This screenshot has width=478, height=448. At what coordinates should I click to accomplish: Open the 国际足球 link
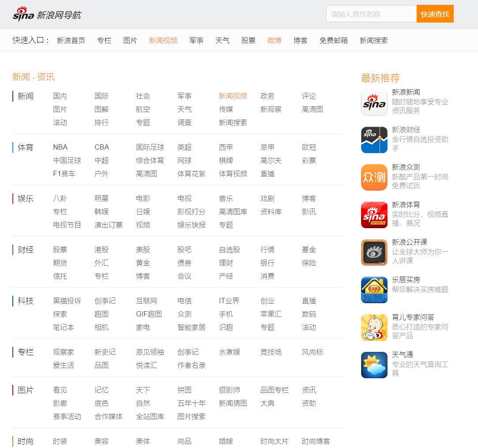(x=150, y=147)
